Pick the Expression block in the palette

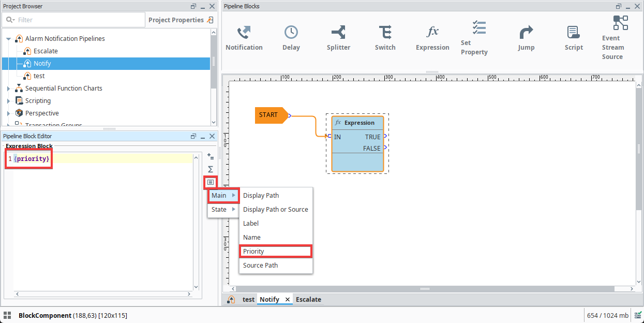click(x=432, y=38)
